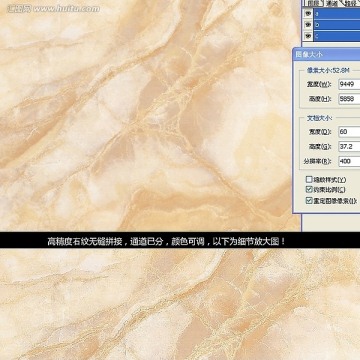Toggle the bottom channel's eye icon

(308, 36)
